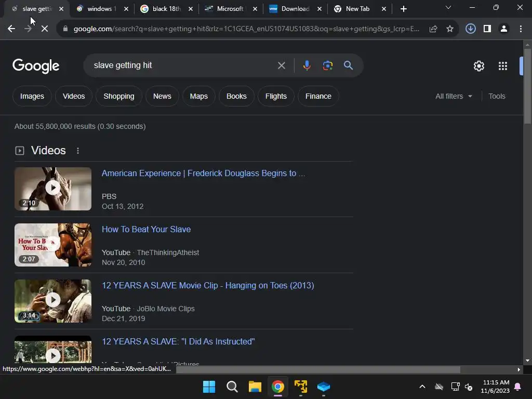532x399 pixels.
Task: Click the horizontal scrollbar thumb
Action: coord(318,369)
